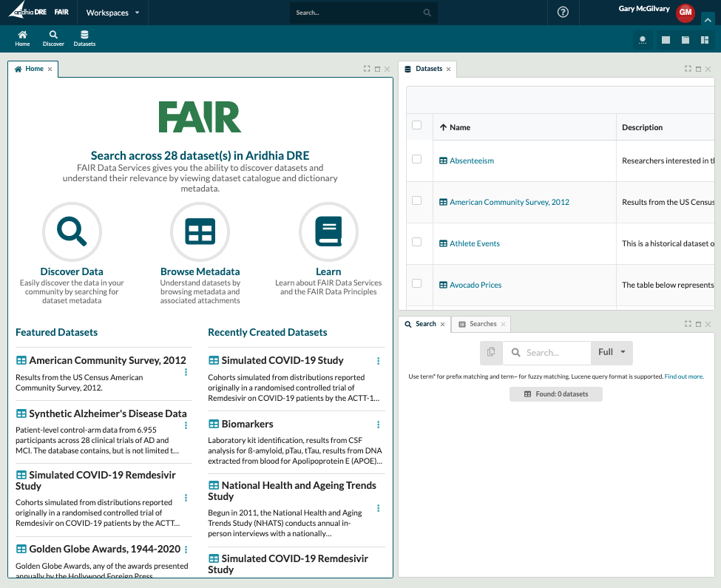Click the Browse Metadata heading link
The height and width of the screenshot is (588, 721).
pyautogui.click(x=200, y=271)
